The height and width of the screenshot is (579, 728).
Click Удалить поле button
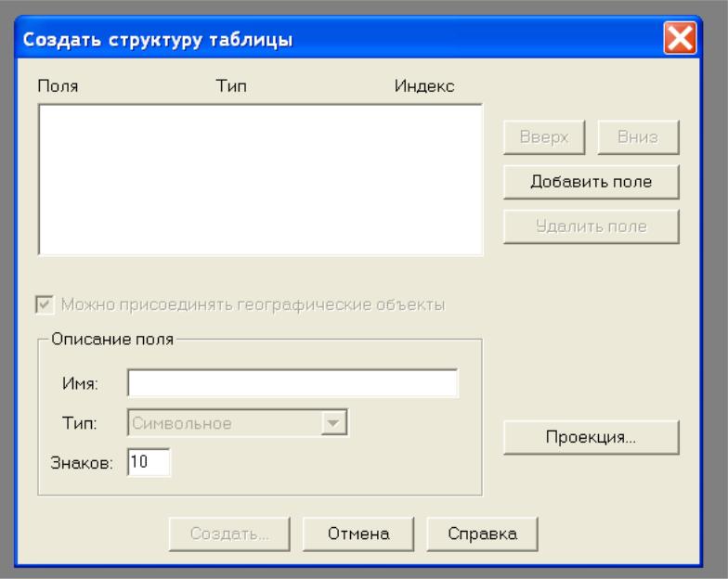(591, 226)
